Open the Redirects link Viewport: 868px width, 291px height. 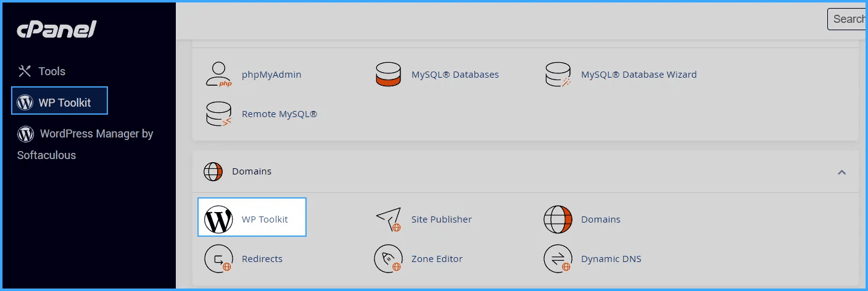(262, 259)
